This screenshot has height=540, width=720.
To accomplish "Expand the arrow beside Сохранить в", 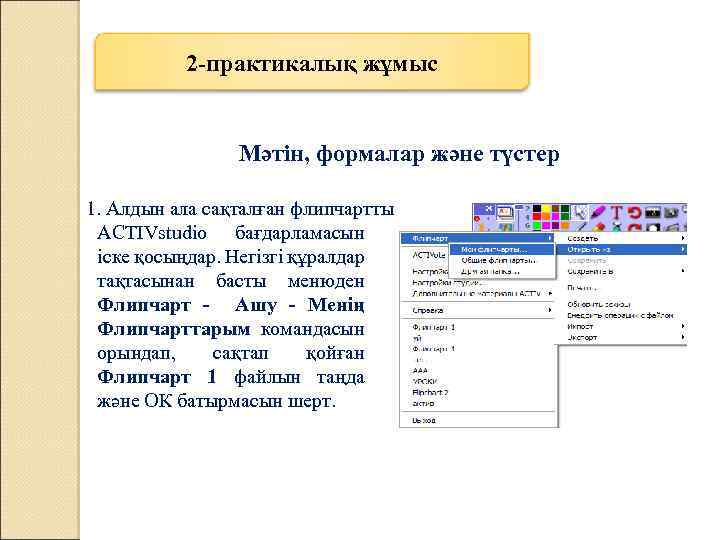I will point(683,271).
